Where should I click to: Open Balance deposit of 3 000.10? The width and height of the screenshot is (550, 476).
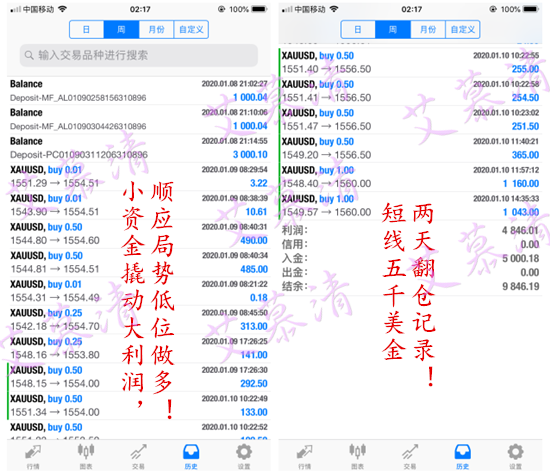pyautogui.click(x=139, y=148)
